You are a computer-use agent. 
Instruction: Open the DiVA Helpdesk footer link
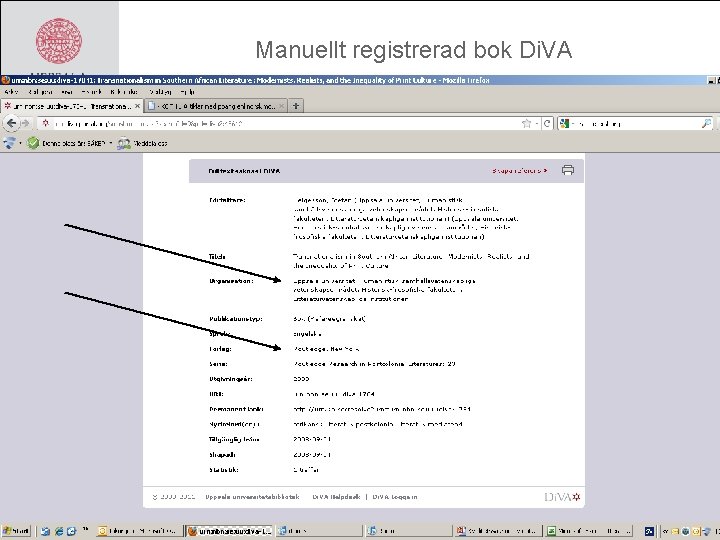click(336, 497)
